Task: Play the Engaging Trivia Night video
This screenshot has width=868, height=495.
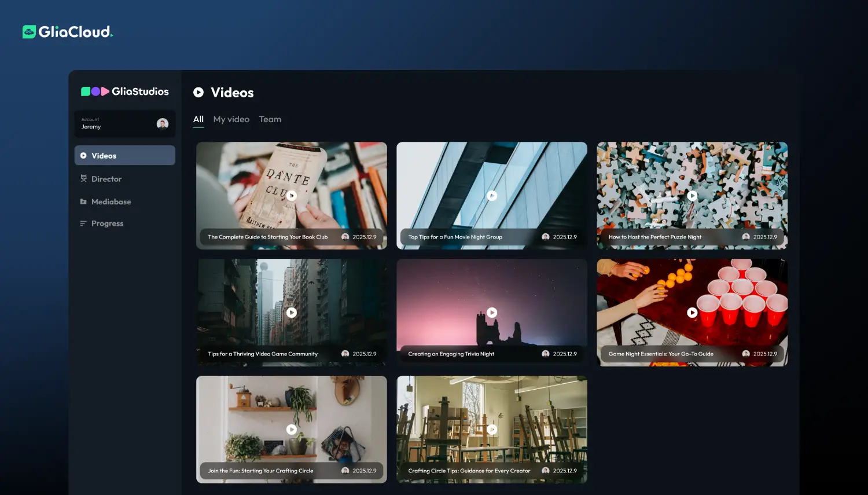Action: 492,313
